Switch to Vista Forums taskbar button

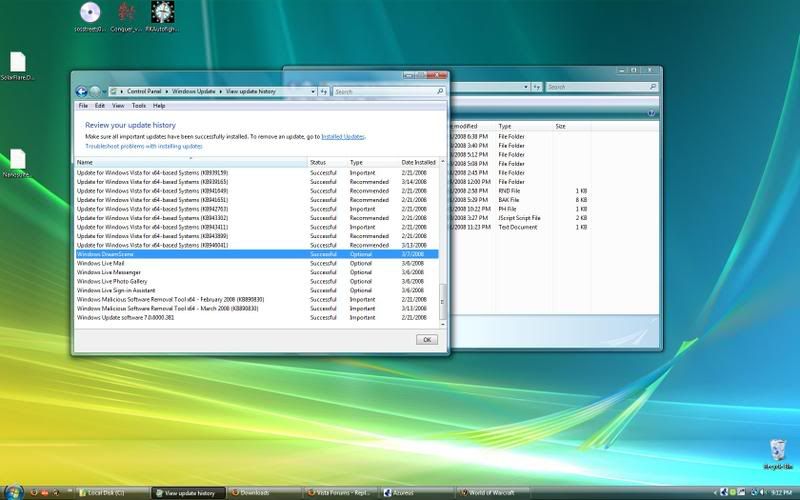(x=341, y=493)
